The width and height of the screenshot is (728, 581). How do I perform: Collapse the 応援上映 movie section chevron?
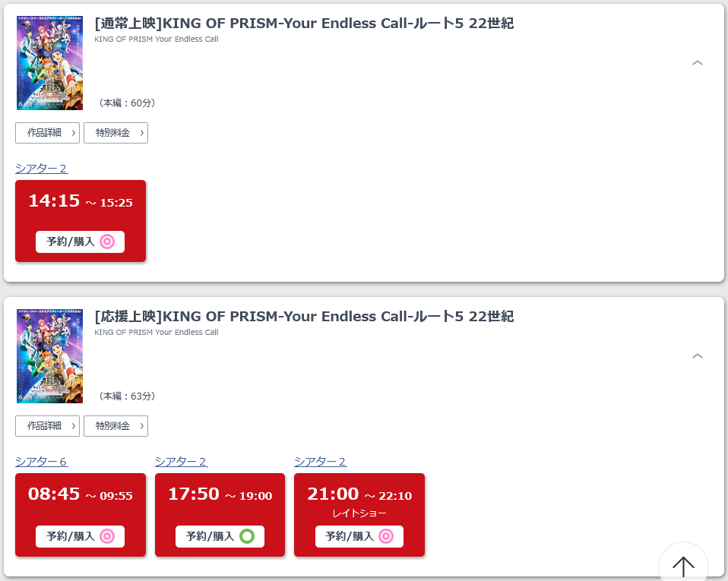(x=698, y=356)
